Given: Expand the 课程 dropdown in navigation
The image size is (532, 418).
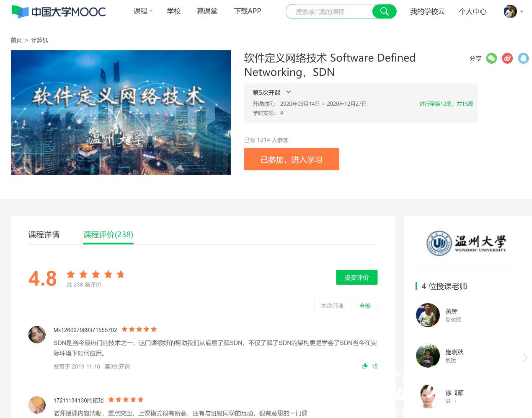Looking at the screenshot, I should pos(143,11).
